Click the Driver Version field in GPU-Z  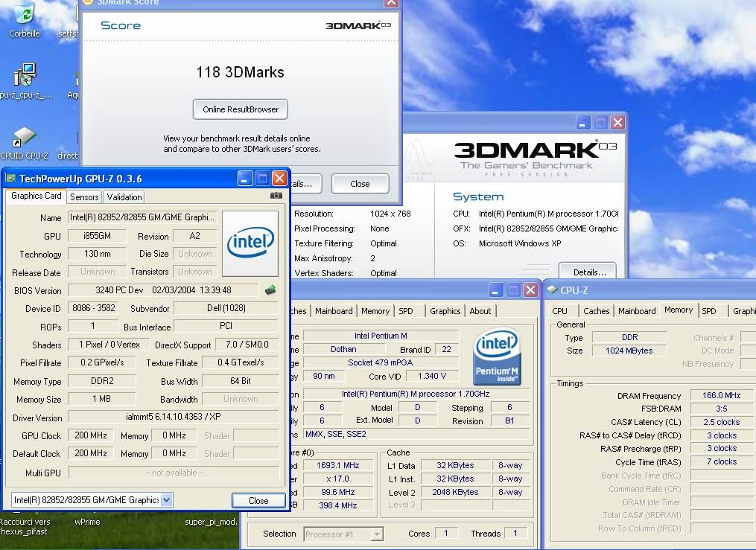click(x=173, y=417)
